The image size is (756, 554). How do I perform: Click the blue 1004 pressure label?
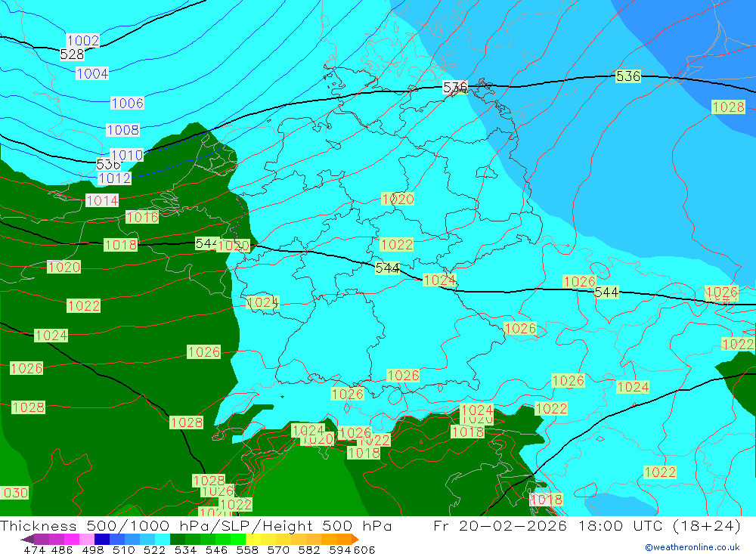point(92,74)
